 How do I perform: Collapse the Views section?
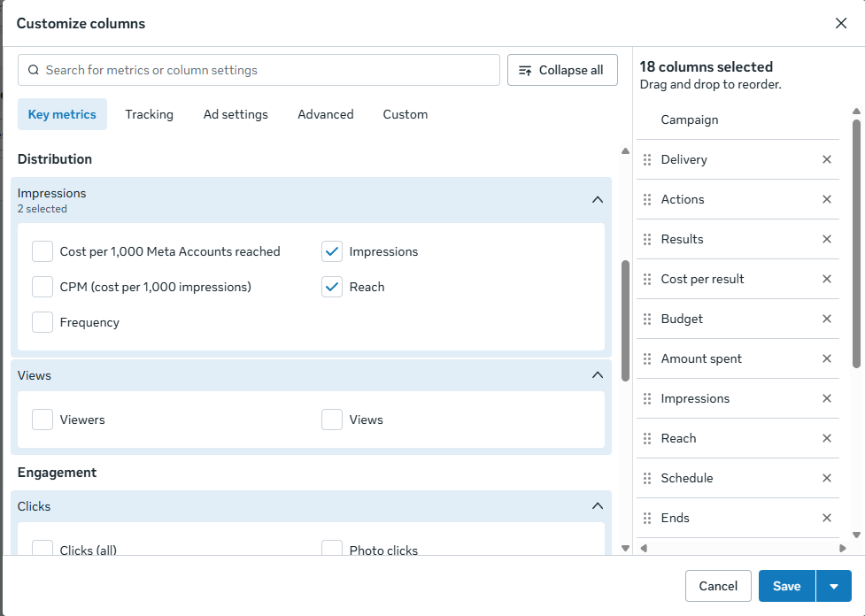tap(598, 375)
